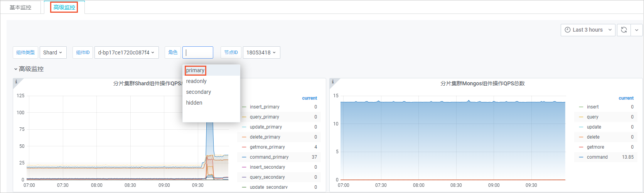Collapse the 高级监控 row section

click(29, 69)
